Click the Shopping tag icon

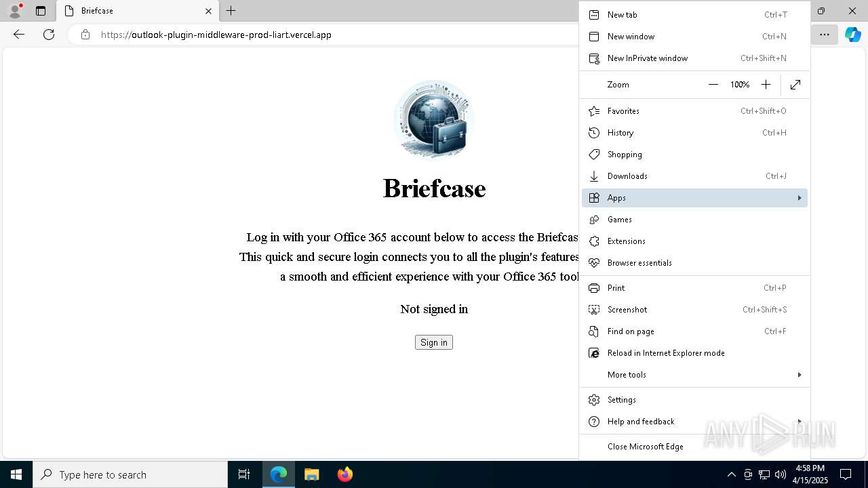594,155
